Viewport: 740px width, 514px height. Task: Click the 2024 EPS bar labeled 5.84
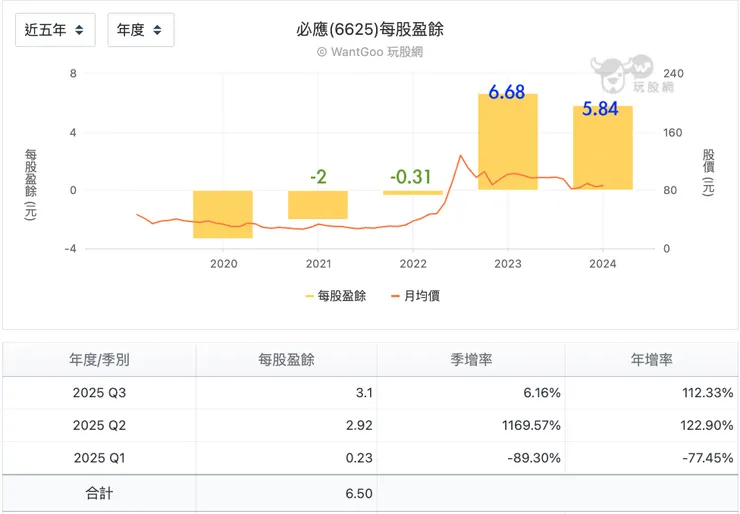pos(603,148)
